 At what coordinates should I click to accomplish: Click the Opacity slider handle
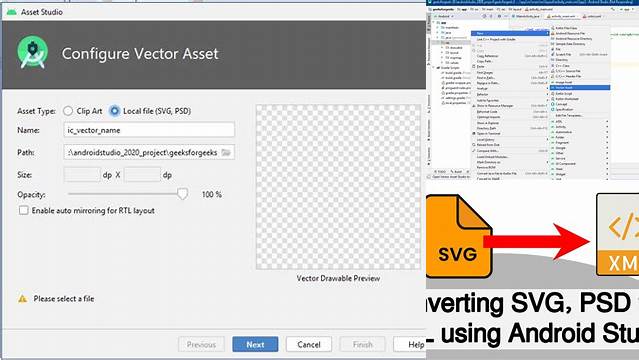click(183, 194)
